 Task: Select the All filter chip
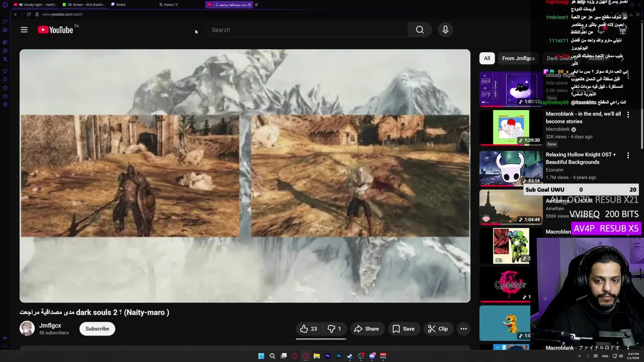tap(487, 58)
